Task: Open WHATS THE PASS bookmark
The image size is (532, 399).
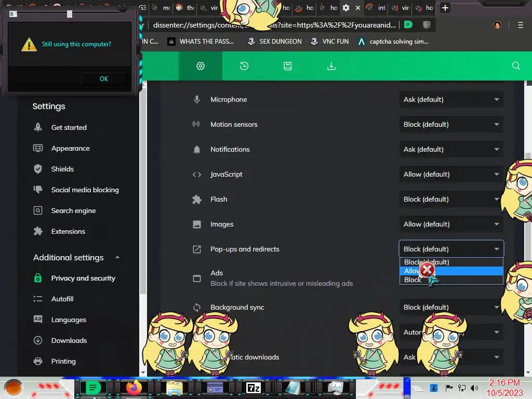Action: [x=201, y=42]
